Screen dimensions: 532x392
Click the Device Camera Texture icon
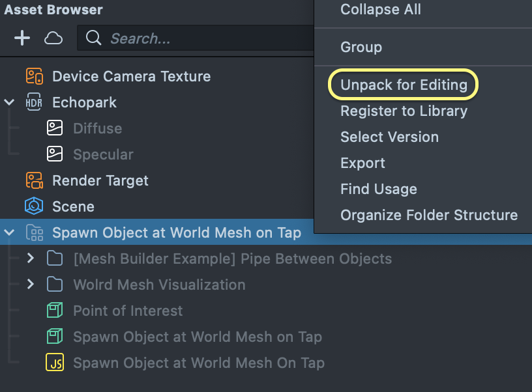(34, 76)
